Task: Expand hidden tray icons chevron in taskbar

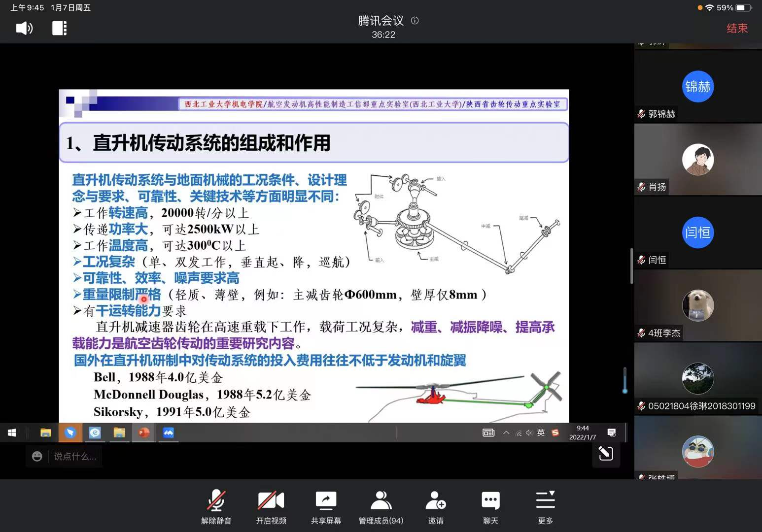Action: (506, 433)
